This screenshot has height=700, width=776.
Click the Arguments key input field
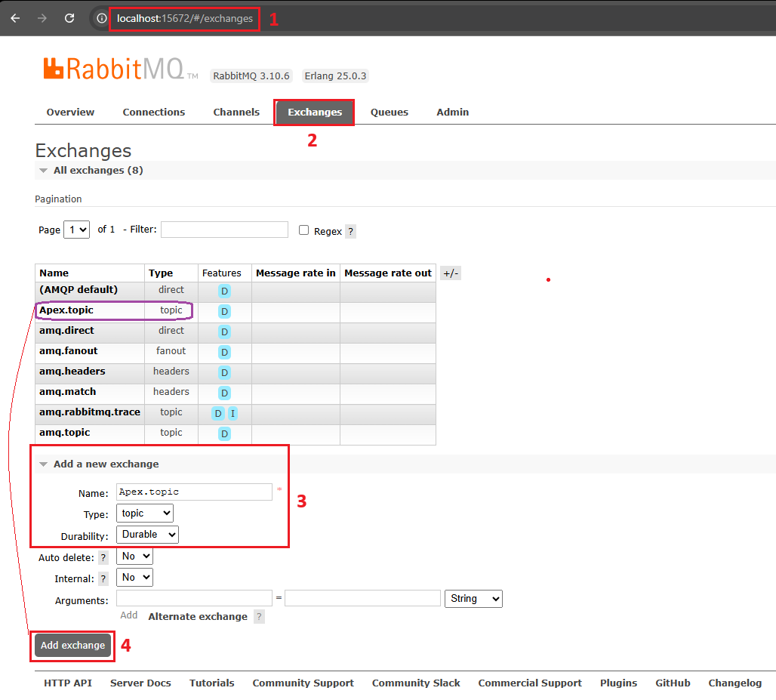point(194,598)
